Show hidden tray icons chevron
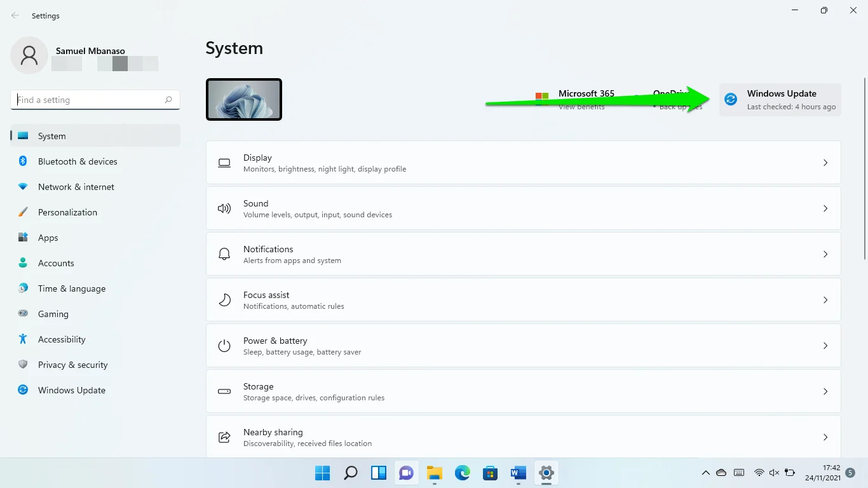 (x=705, y=473)
